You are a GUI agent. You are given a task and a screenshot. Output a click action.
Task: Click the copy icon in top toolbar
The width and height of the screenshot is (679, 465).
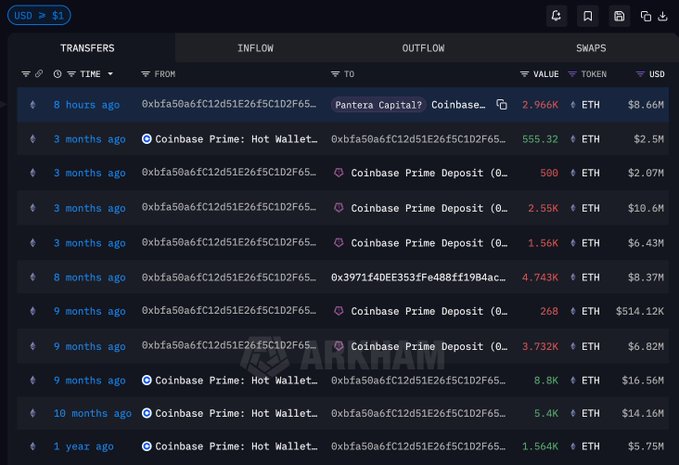pyautogui.click(x=646, y=16)
